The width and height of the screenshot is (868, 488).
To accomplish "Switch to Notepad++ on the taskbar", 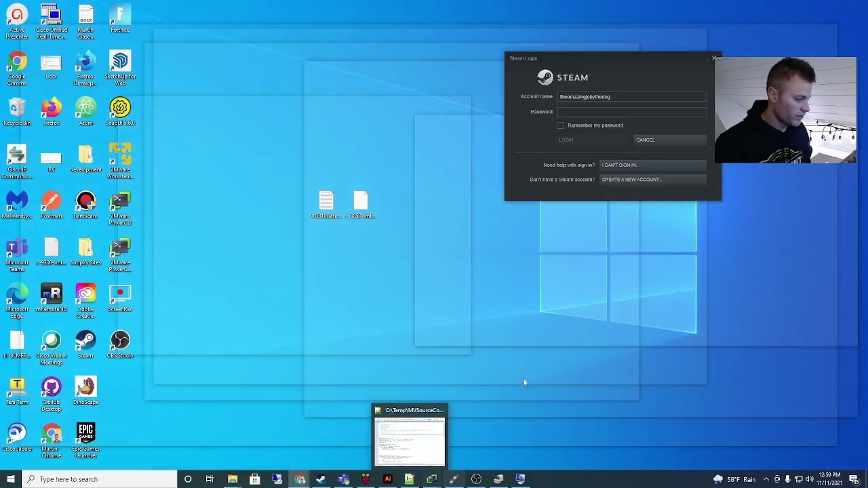I will click(410, 479).
